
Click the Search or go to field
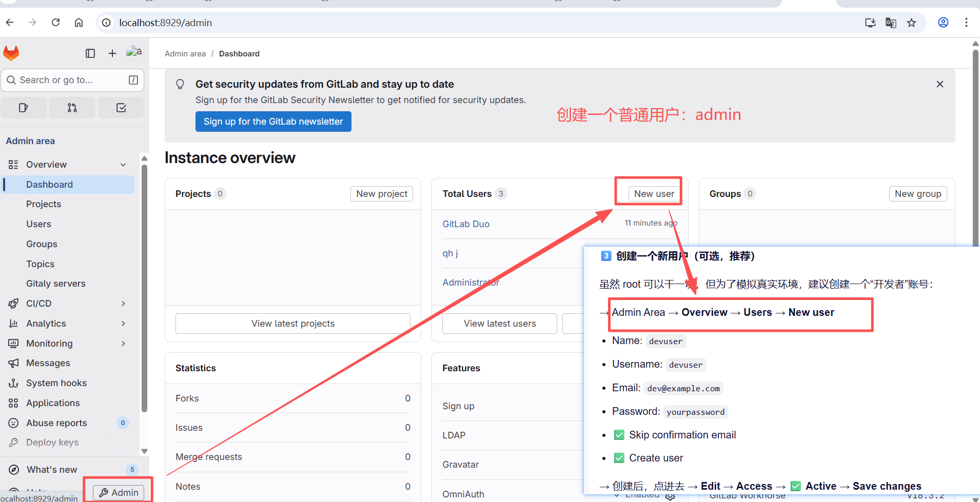tap(72, 80)
